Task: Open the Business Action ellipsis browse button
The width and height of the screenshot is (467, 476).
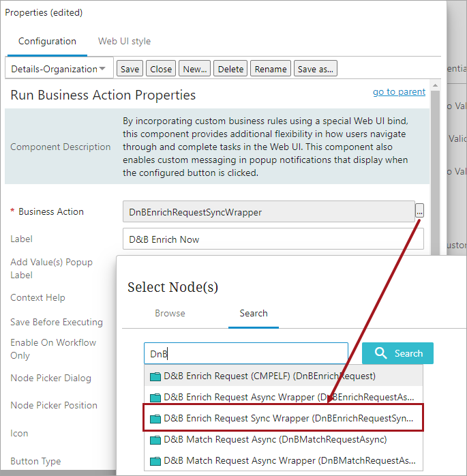Action: pos(420,211)
